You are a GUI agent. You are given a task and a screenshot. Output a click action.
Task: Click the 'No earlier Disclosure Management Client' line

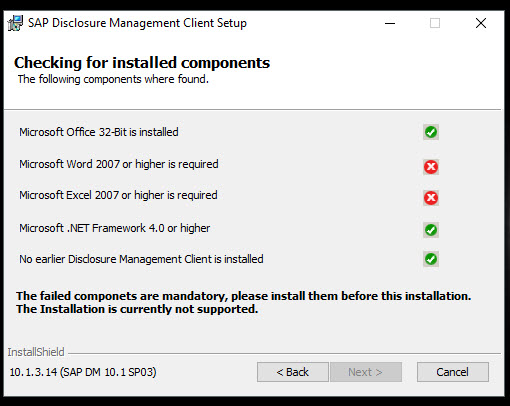coord(141,259)
